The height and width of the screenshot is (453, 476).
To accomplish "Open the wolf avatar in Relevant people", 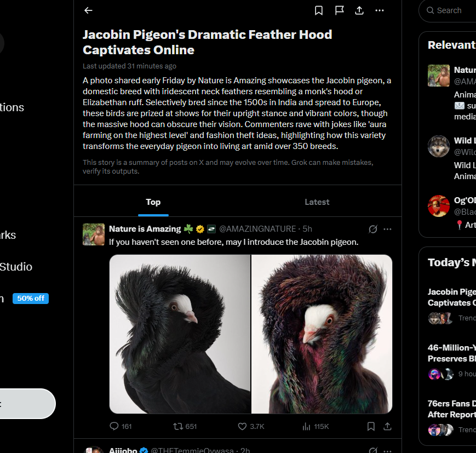I will (x=438, y=146).
